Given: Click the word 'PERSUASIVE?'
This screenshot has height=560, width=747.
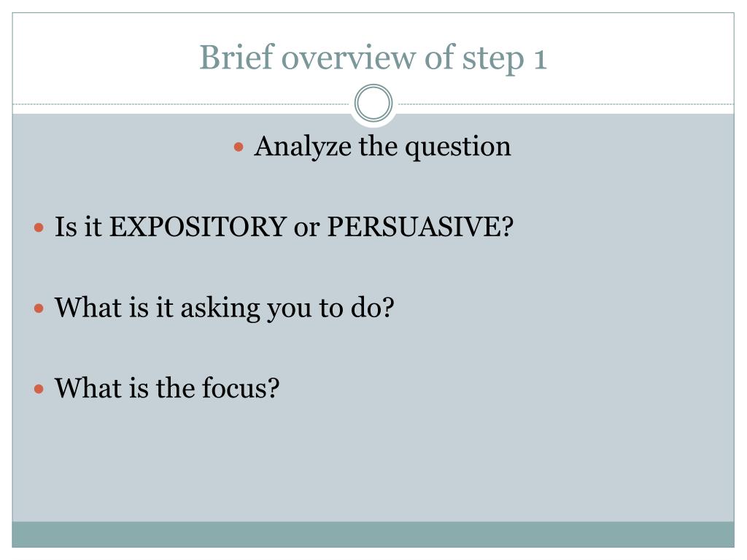Looking at the screenshot, I should click(421, 227).
